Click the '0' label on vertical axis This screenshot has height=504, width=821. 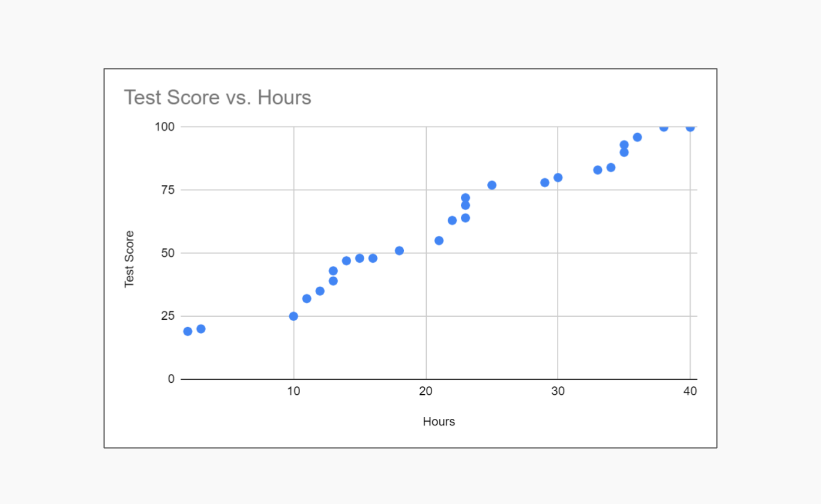click(x=171, y=379)
